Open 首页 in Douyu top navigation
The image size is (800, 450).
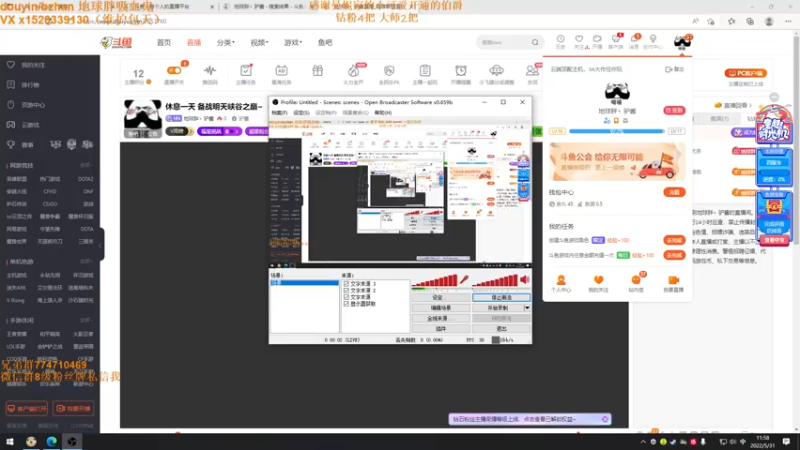tap(164, 43)
